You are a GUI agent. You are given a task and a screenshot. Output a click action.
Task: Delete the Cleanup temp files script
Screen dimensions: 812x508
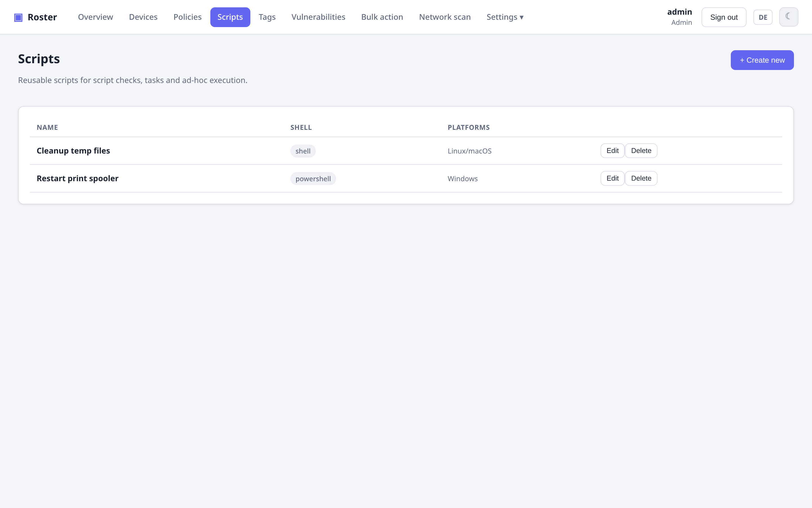coord(641,151)
